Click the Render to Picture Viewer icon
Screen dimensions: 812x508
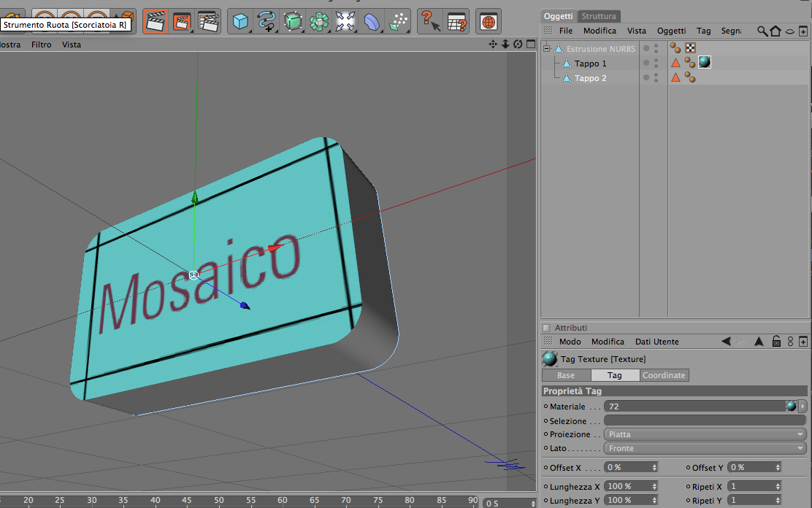182,22
